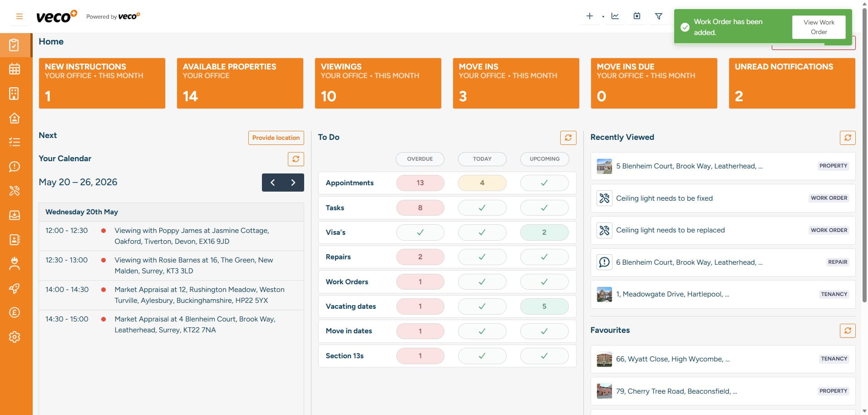Open the pound accounts sidebar icon
This screenshot has height=415, width=868.
(x=15, y=312)
